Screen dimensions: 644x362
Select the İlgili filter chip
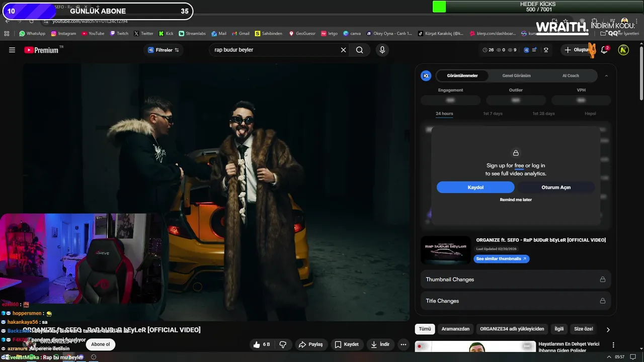pos(559,329)
